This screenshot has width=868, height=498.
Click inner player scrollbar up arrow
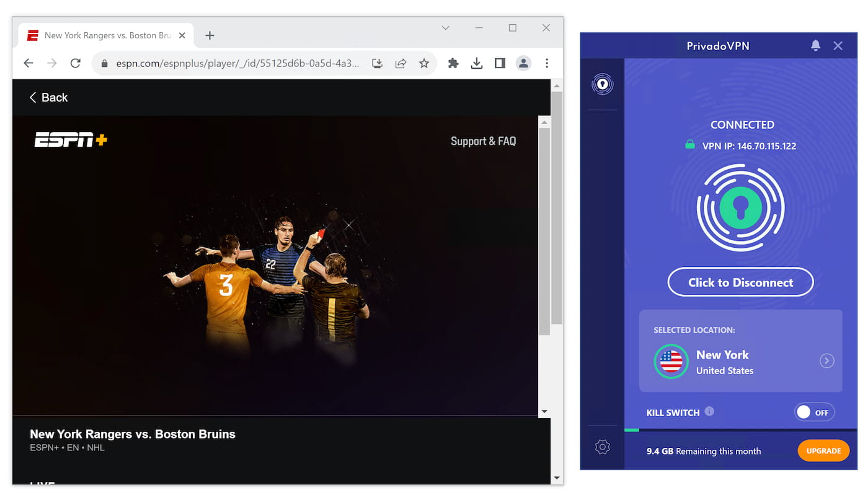(x=544, y=122)
